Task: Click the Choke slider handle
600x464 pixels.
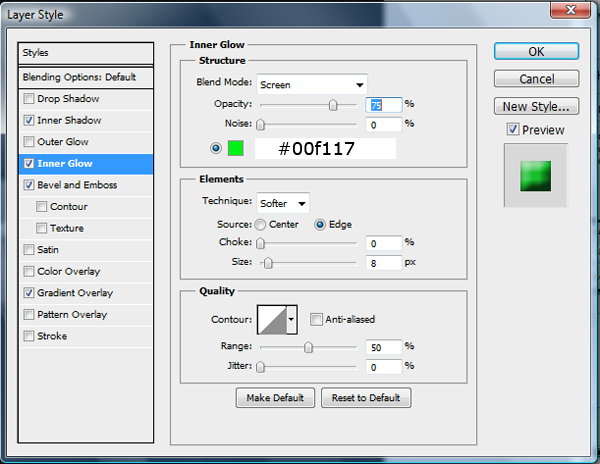Action: point(260,243)
